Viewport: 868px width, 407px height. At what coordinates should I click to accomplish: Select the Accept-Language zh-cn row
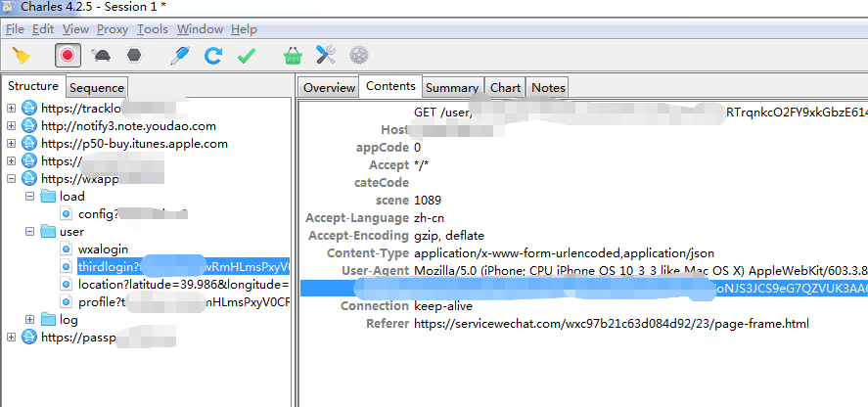click(x=584, y=217)
